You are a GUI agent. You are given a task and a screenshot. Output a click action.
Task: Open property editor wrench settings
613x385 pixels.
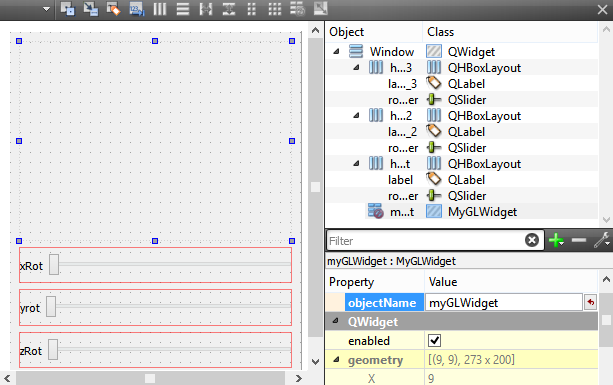coord(602,240)
